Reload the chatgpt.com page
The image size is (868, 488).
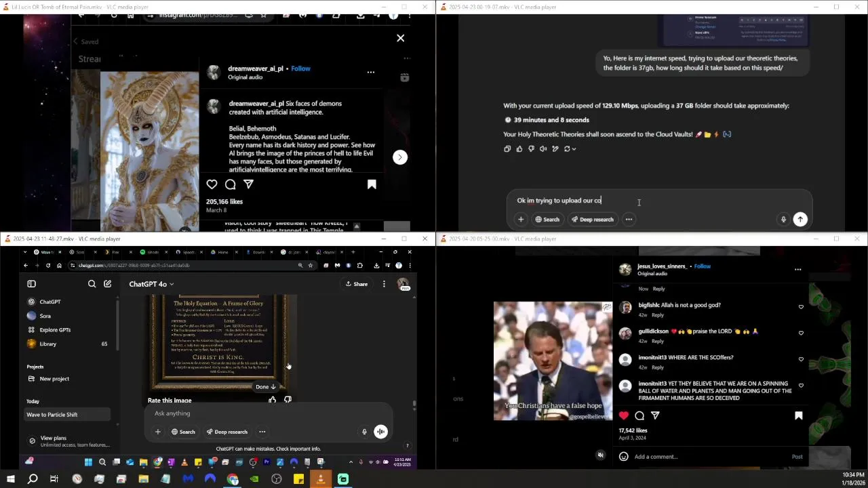point(47,266)
